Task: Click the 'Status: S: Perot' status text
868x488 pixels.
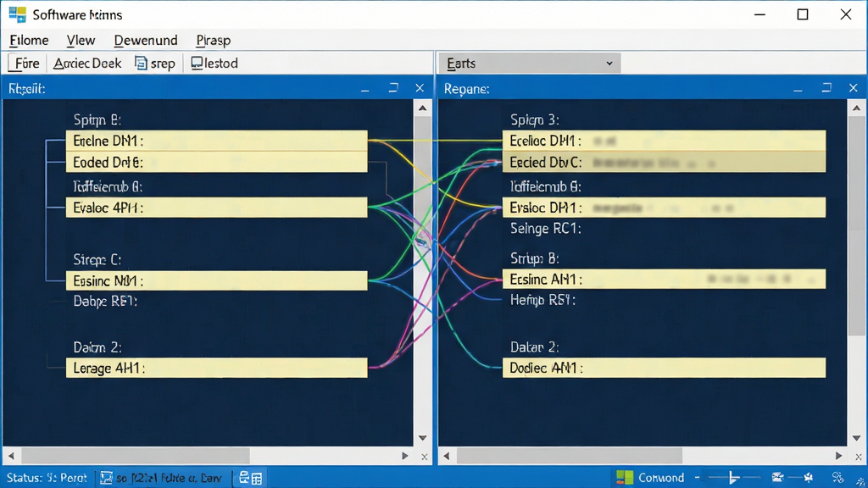Action: (47, 478)
